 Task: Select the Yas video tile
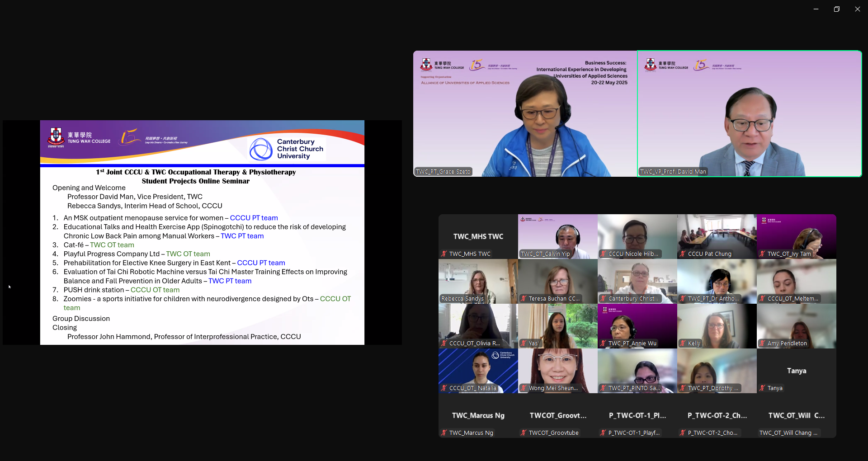tap(558, 326)
